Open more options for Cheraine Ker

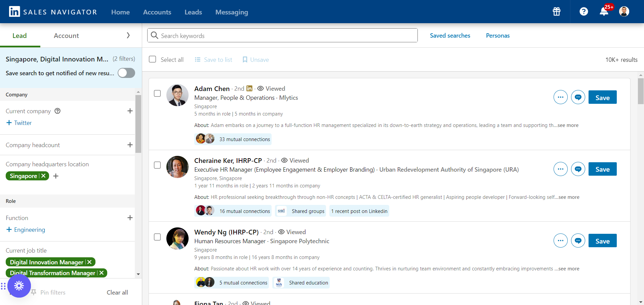point(561,169)
